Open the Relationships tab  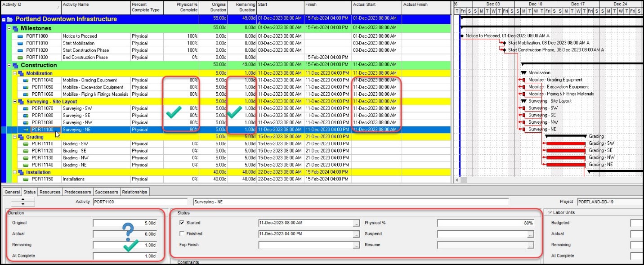134,192
